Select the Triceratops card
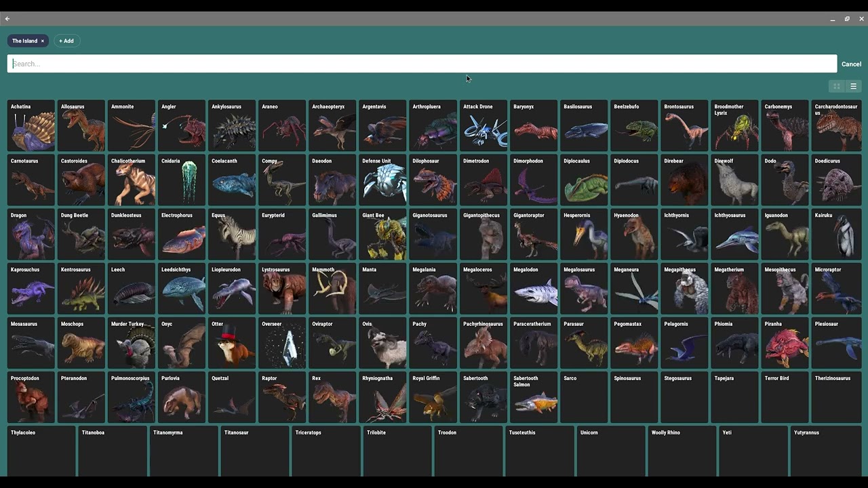Image resolution: width=868 pixels, height=488 pixels. point(326,451)
